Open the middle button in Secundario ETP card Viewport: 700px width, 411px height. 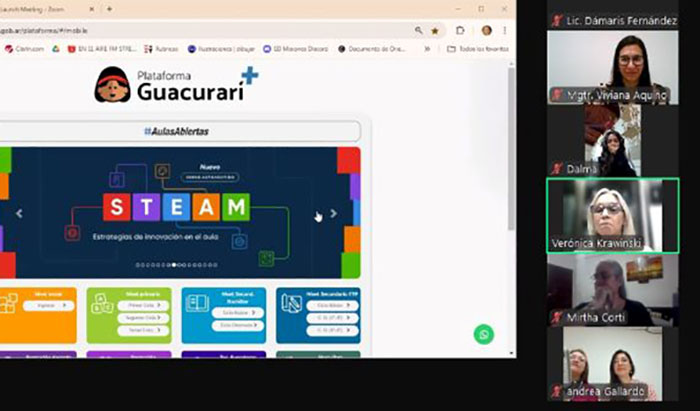pyautogui.click(x=333, y=318)
